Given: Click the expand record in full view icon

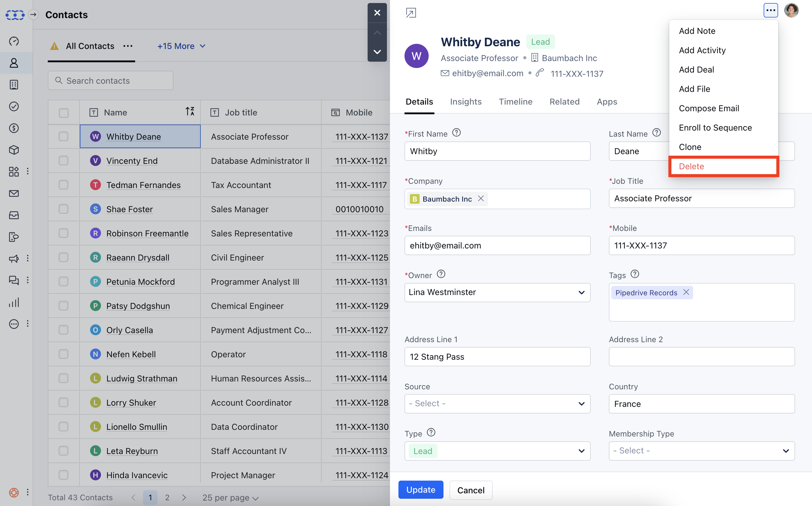Looking at the screenshot, I should [x=411, y=13].
